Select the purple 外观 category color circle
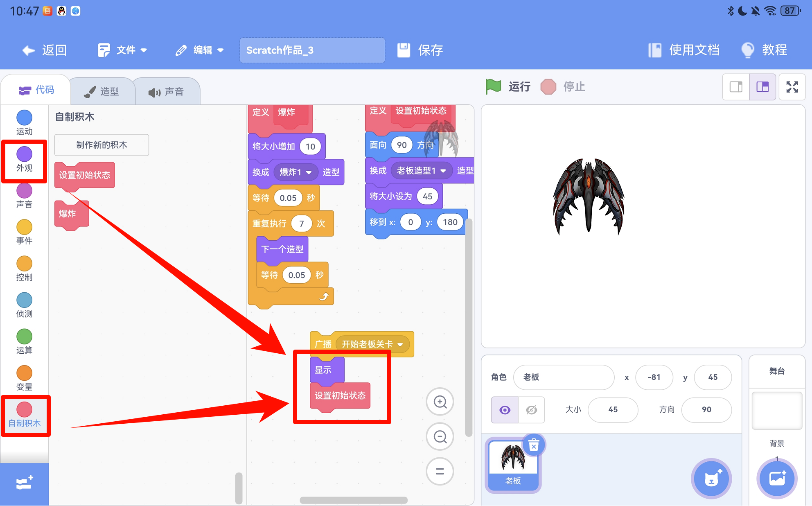Image resolution: width=812 pixels, height=506 pixels. [24, 154]
